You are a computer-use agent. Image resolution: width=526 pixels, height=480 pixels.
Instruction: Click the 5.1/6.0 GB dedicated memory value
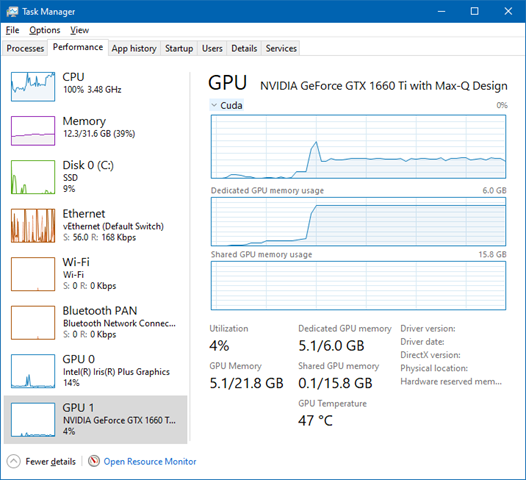(331, 345)
